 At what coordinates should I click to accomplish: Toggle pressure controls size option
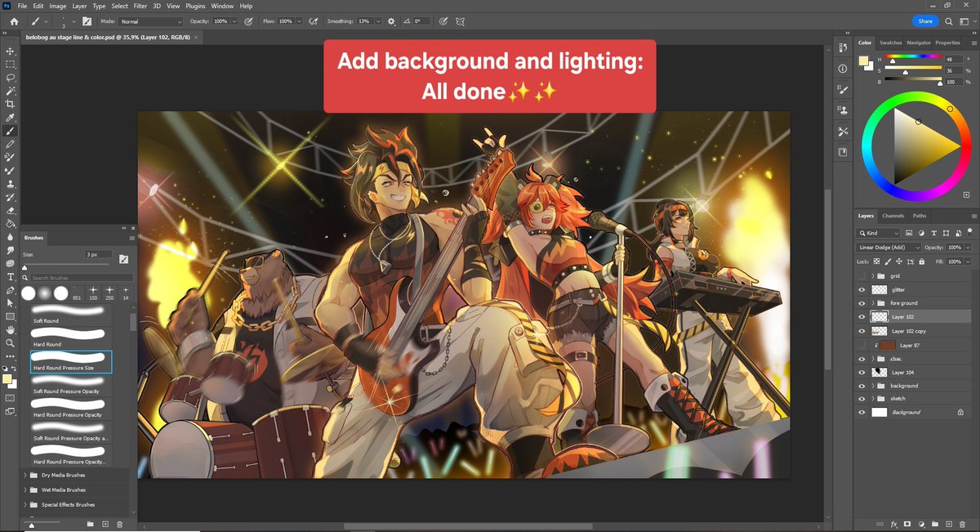(443, 21)
